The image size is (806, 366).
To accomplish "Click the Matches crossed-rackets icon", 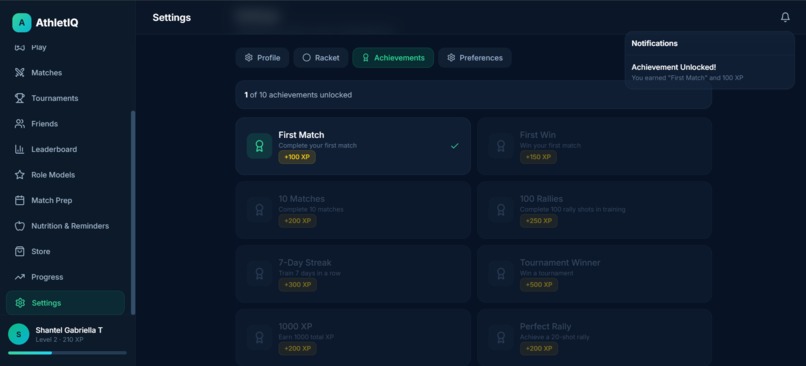I will [20, 72].
